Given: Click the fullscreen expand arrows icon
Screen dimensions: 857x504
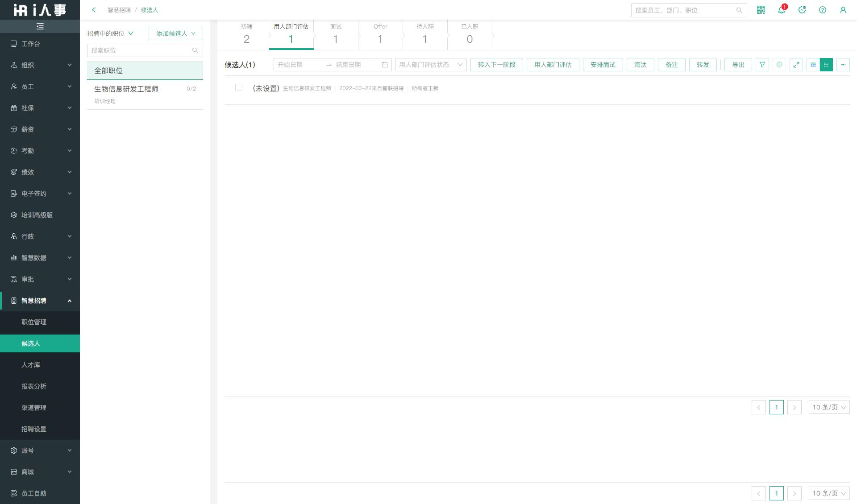Looking at the screenshot, I should click(x=796, y=65).
